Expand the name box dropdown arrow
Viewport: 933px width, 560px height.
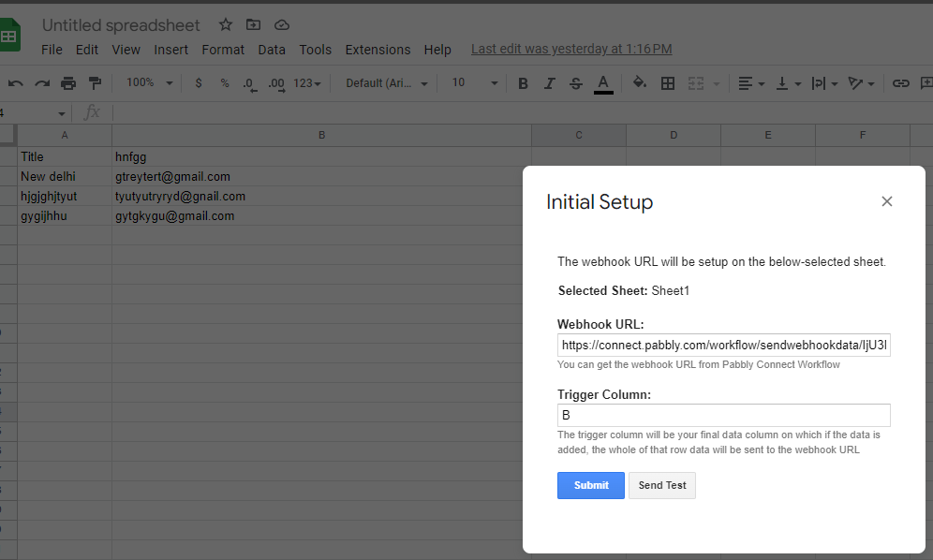61,113
